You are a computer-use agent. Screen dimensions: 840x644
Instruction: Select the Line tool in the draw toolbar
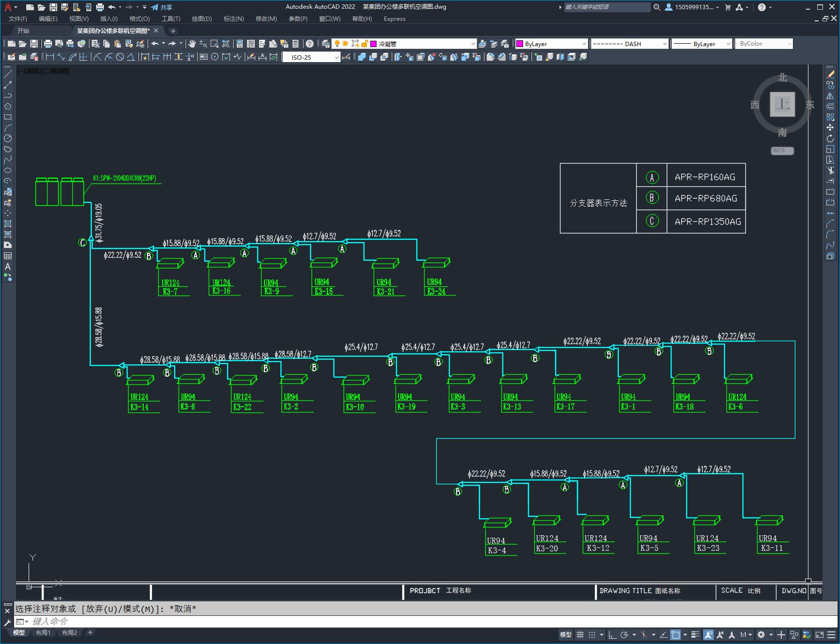tap(7, 74)
